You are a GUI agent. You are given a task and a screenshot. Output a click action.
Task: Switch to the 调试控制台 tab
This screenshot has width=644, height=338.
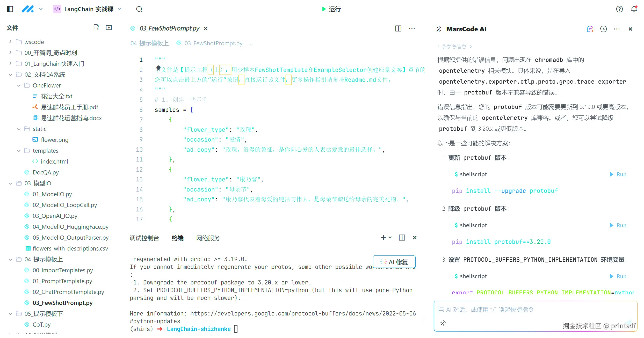click(144, 238)
